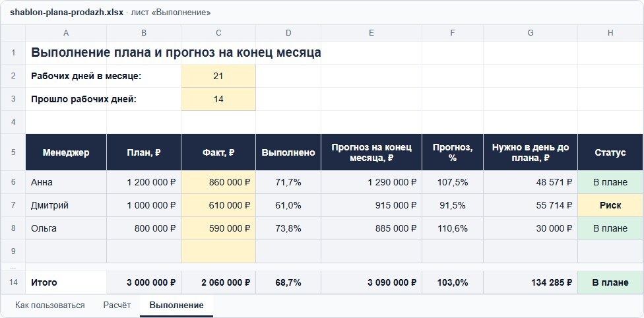This screenshot has width=644, height=318.
Task: Select the completion cell 73,8%
Action: 288,228
